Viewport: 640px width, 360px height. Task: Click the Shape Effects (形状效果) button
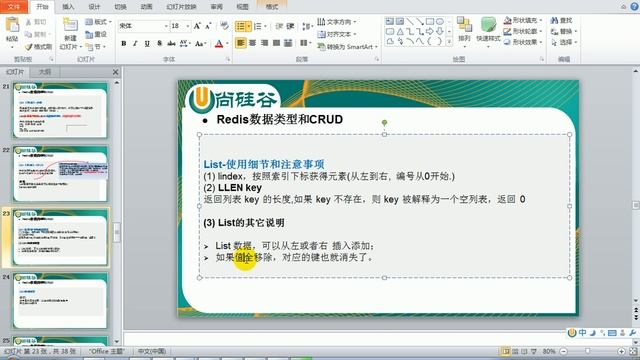(x=523, y=42)
